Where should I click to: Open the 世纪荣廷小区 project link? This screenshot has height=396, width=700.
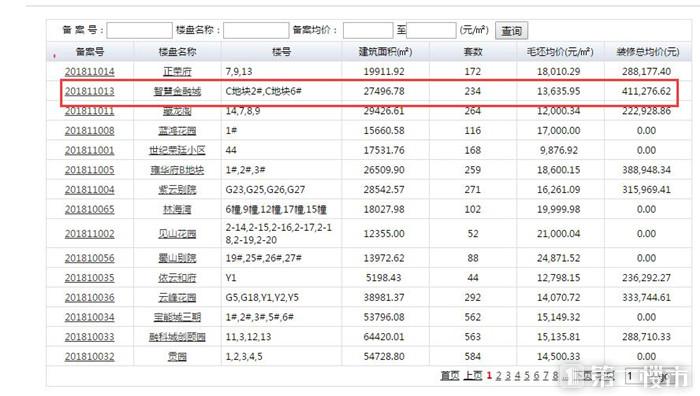[177, 150]
